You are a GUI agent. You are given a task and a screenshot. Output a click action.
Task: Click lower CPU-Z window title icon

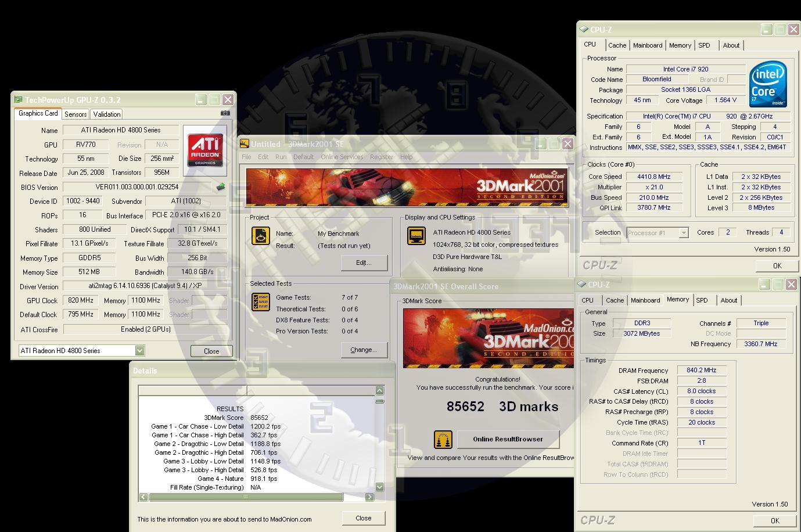[581, 285]
